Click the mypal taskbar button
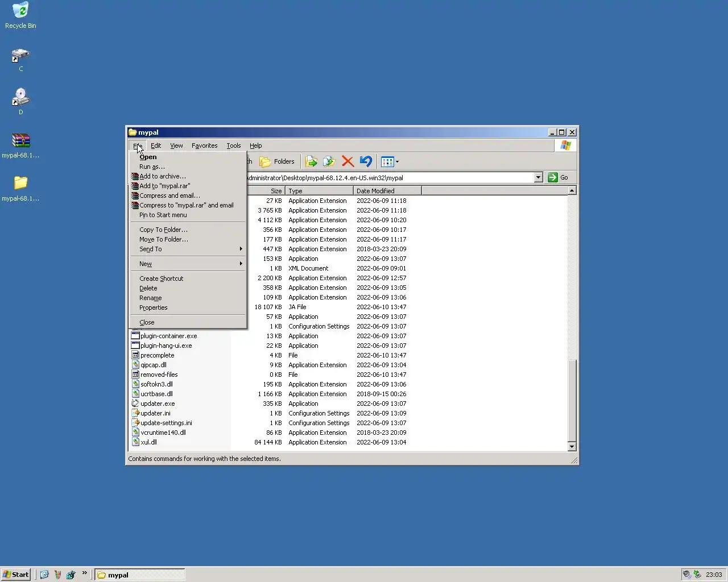Viewport: 728px width, 582px height. [139, 575]
